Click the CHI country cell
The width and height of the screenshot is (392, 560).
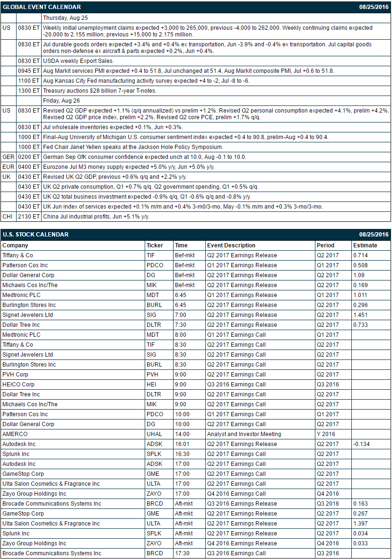[8, 217]
